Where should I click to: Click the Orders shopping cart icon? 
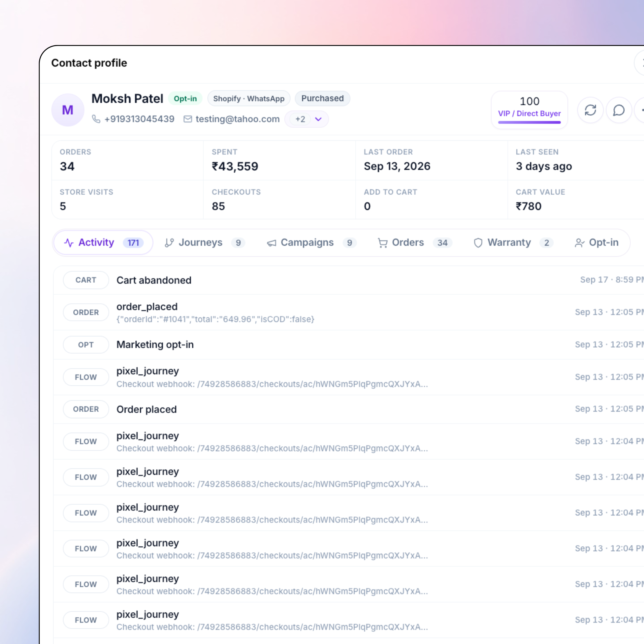tap(383, 243)
